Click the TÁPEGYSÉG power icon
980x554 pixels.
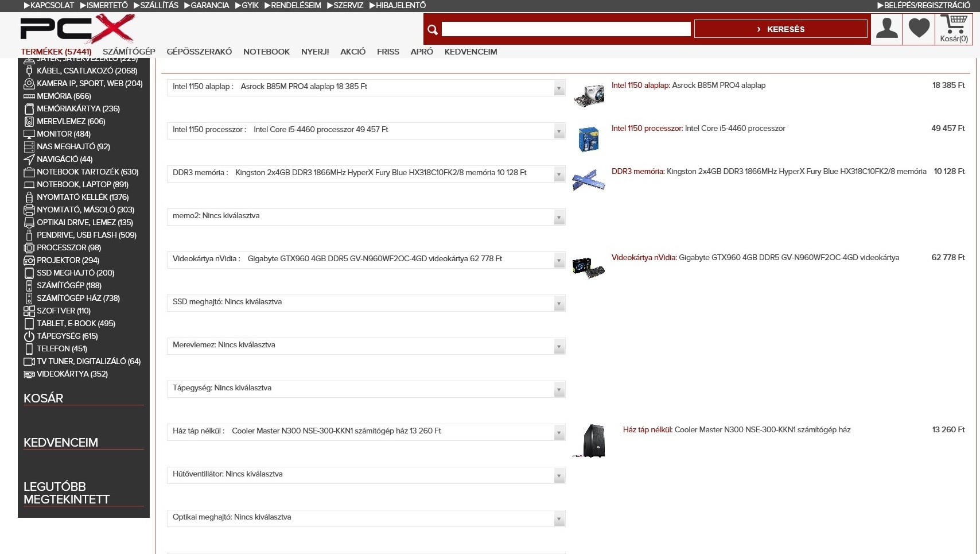point(29,336)
